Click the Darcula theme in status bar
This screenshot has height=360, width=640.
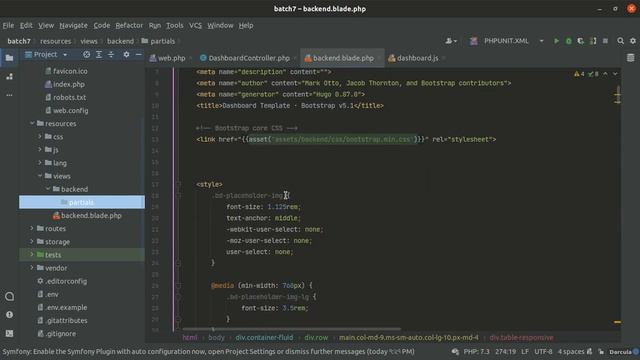620,351
